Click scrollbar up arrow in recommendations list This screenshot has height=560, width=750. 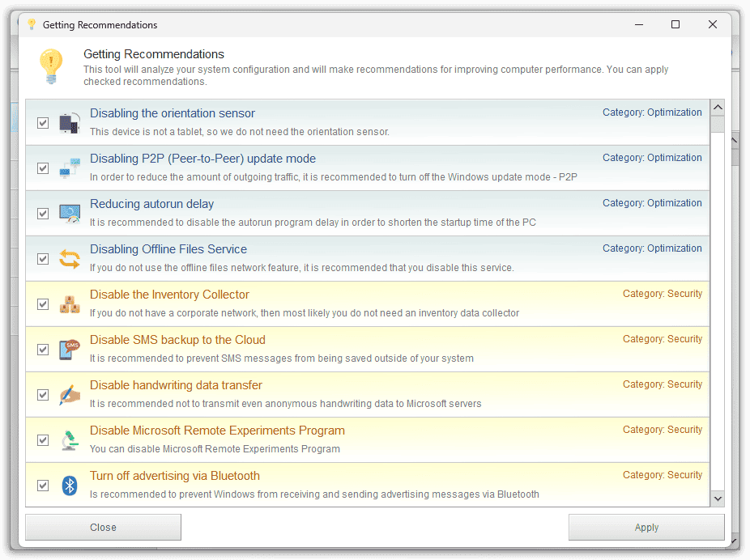tap(718, 108)
